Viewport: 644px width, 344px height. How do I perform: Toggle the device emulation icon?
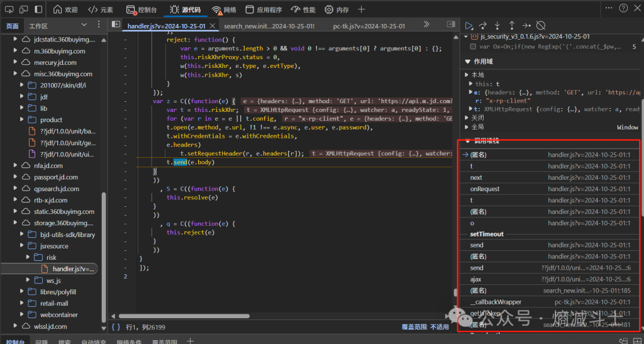pos(23,9)
